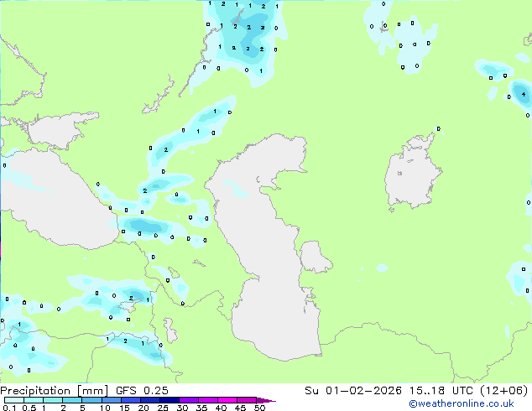The image size is (532, 411).
Task: Click the 2–5 mm legend color swatch
Action: (x=72, y=400)
